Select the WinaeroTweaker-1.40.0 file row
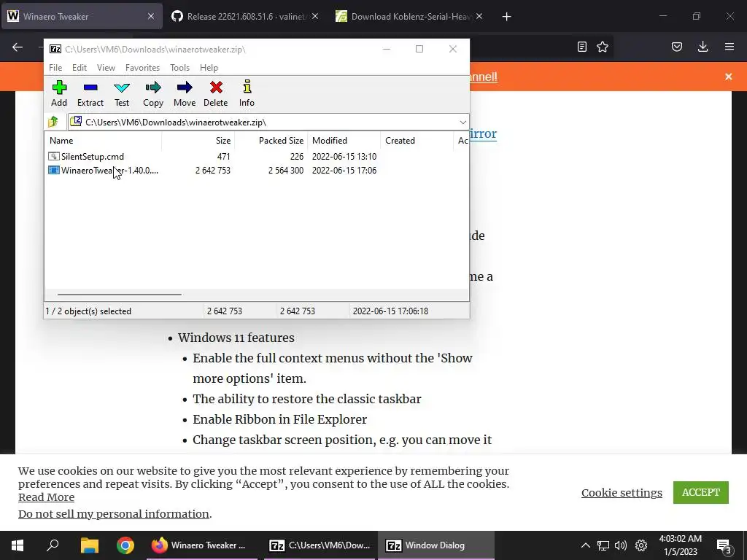Viewport: 747px width, 560px height. [x=212, y=170]
